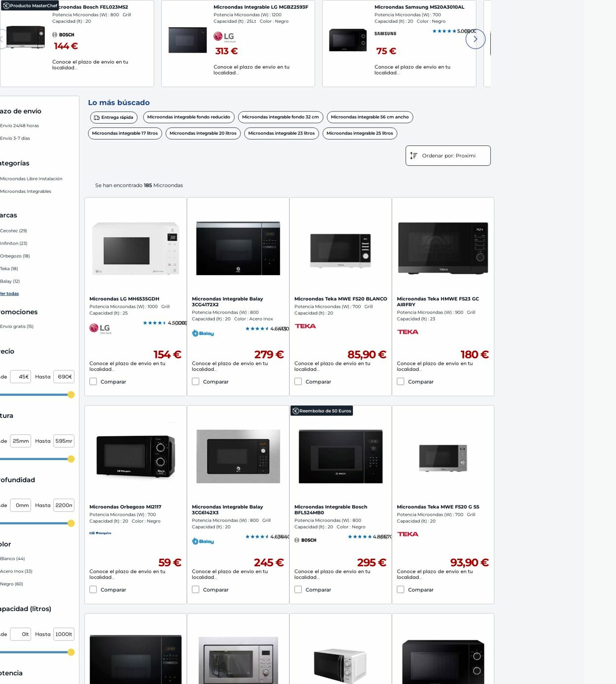The image size is (616, 684).
Task: Click the price range slider handle
Action: point(71,395)
